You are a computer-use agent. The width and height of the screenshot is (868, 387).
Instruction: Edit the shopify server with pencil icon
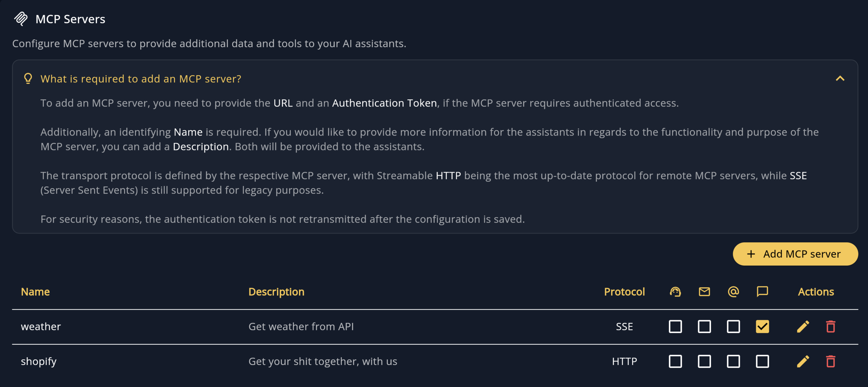(x=803, y=362)
